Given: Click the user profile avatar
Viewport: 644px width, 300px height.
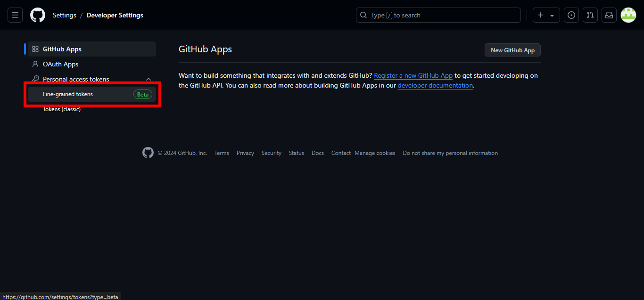Looking at the screenshot, I should (x=628, y=15).
